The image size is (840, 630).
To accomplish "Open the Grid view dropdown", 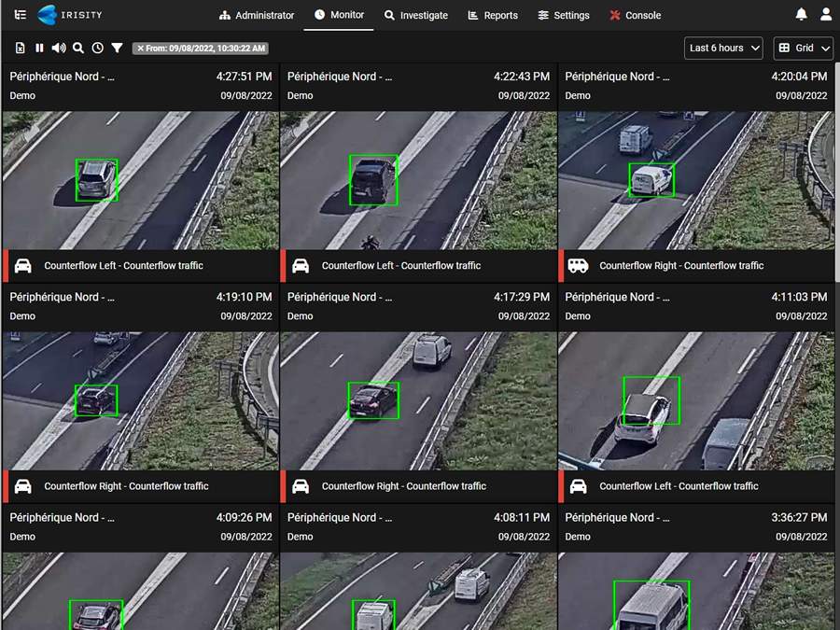I will pos(802,48).
